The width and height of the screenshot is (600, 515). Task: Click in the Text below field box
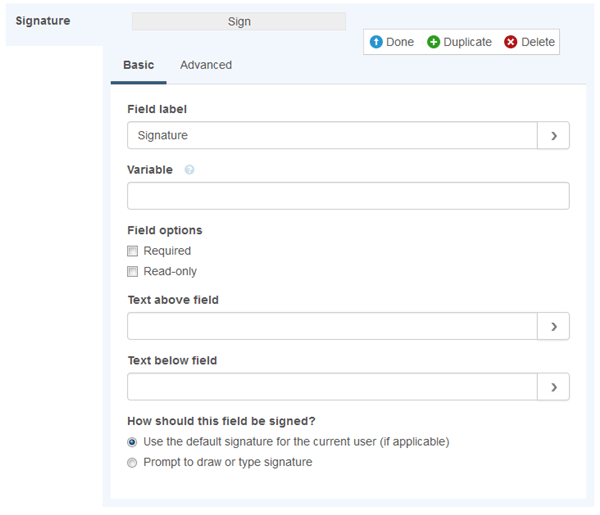[x=332, y=387]
